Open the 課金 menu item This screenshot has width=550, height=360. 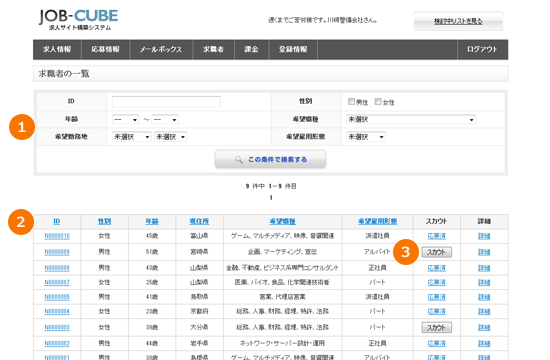pyautogui.click(x=251, y=49)
